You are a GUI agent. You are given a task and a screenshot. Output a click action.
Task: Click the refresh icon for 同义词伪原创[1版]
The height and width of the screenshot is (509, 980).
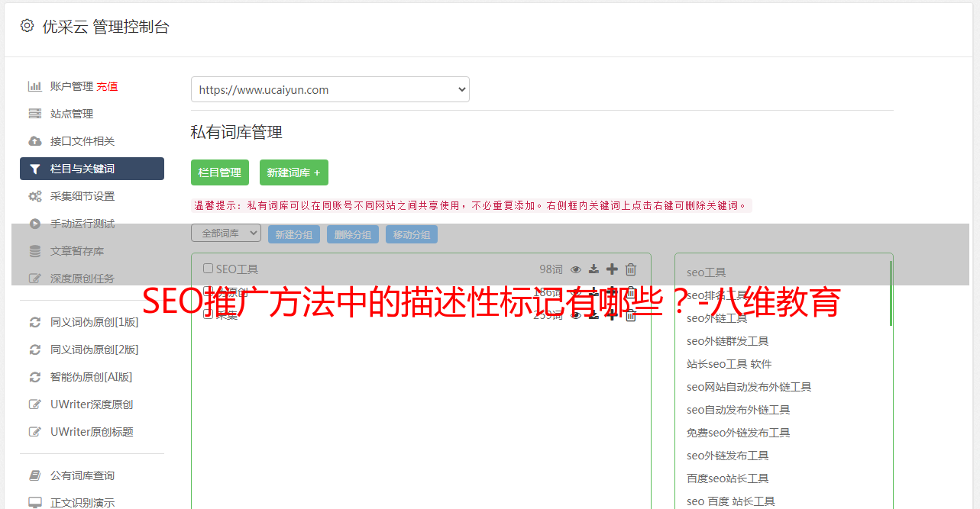click(35, 322)
